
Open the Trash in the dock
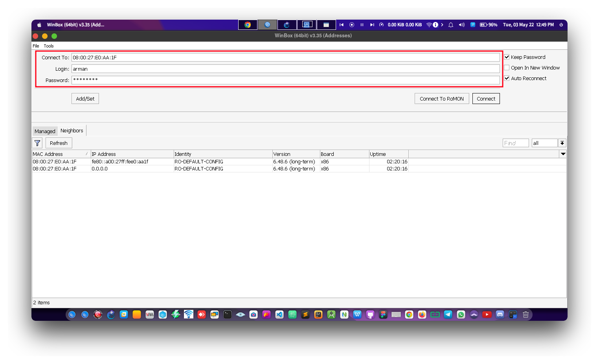point(526,315)
